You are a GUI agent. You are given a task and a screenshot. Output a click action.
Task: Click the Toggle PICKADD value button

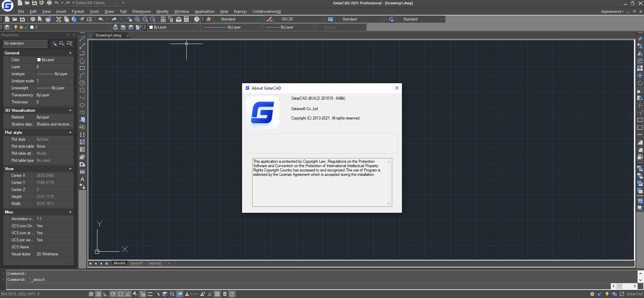pos(54,44)
